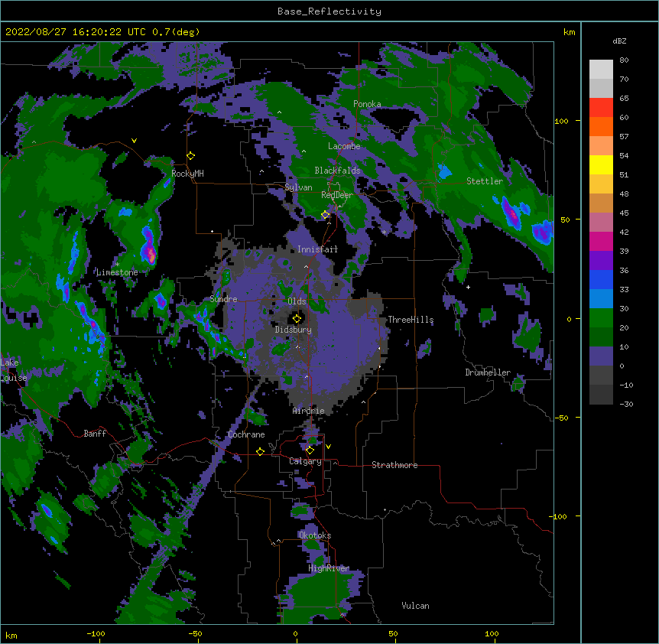Click the Olds city label
This screenshot has width=659, height=644.
coord(297,301)
